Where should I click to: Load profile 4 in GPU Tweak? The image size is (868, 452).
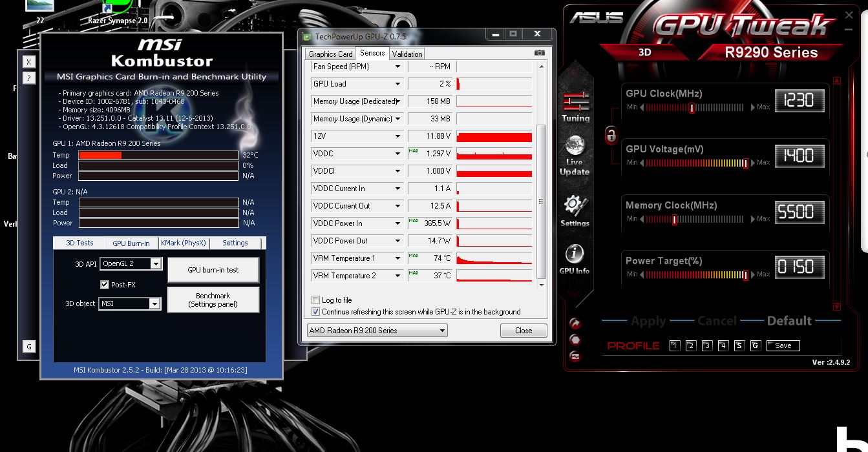coord(723,345)
